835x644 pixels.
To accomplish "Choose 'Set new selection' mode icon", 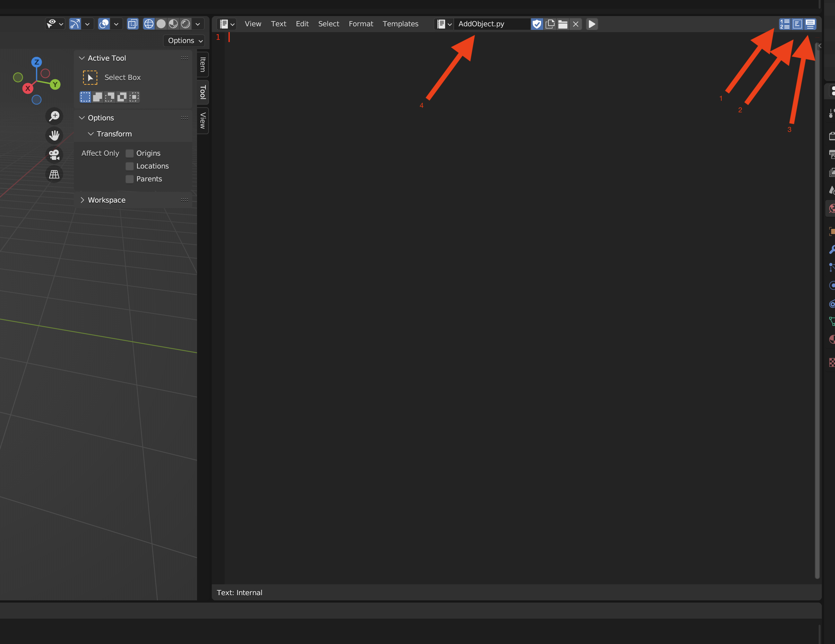I will coord(85,97).
